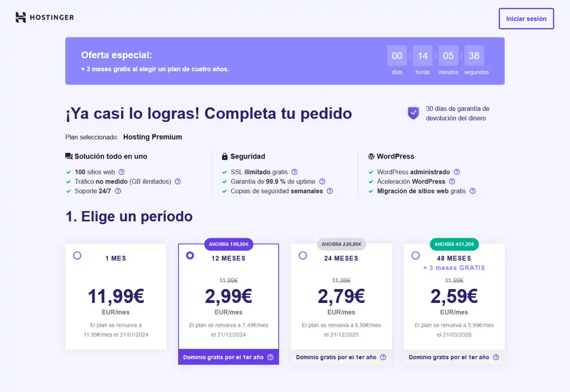Click the 11,99€ price on 1 mes card
The image size is (570, 392).
tap(116, 296)
